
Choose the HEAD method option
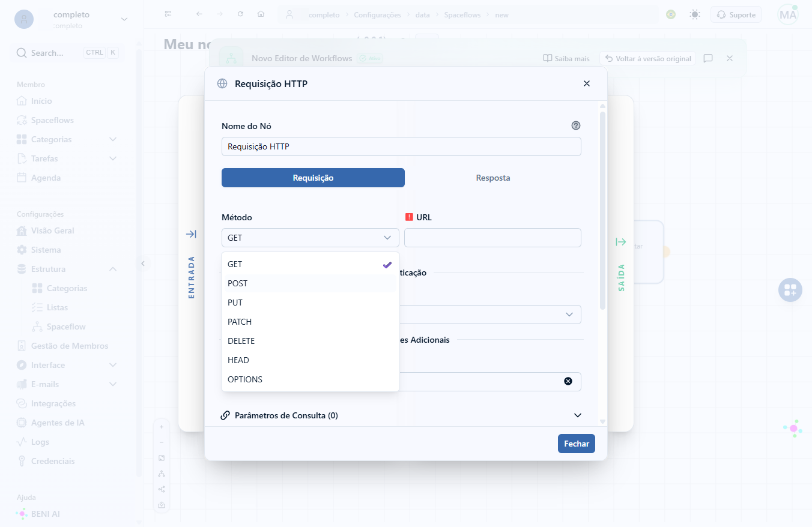click(310, 360)
